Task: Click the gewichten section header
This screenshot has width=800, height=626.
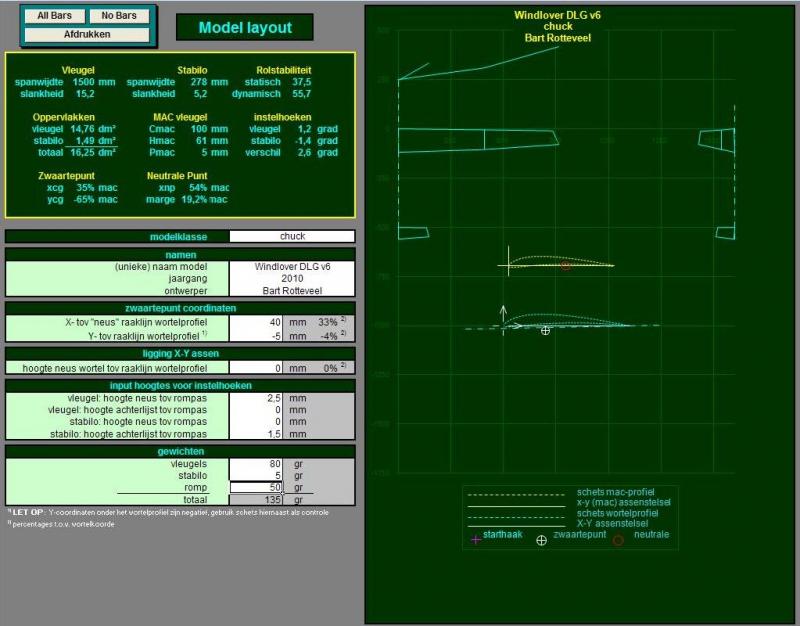Action: pos(180,452)
